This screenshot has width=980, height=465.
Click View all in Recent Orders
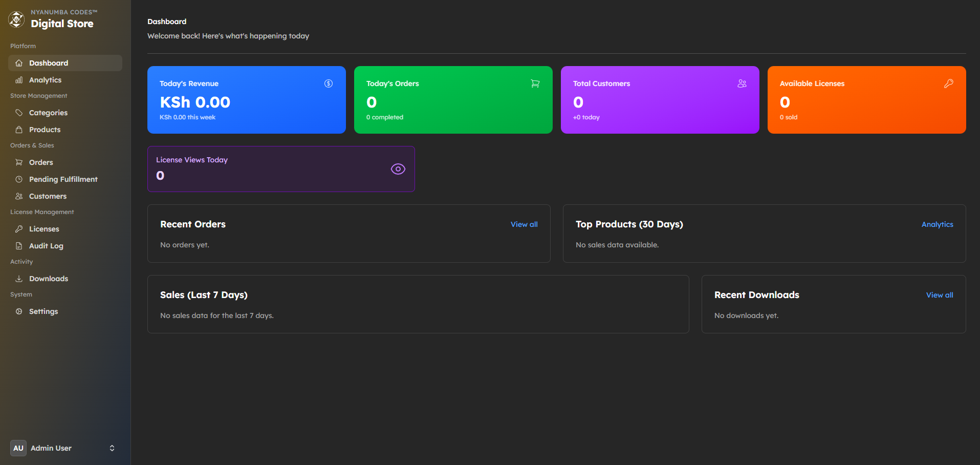pos(524,224)
